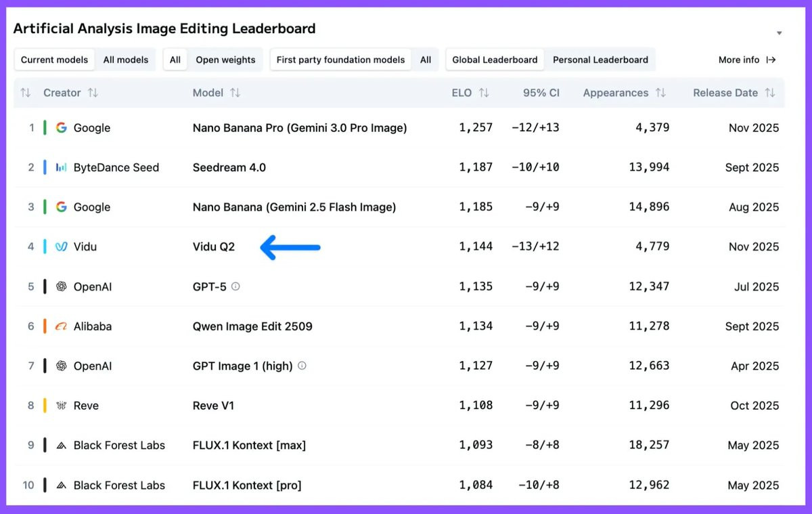
Task: Click the Creator column header
Action: [62, 93]
